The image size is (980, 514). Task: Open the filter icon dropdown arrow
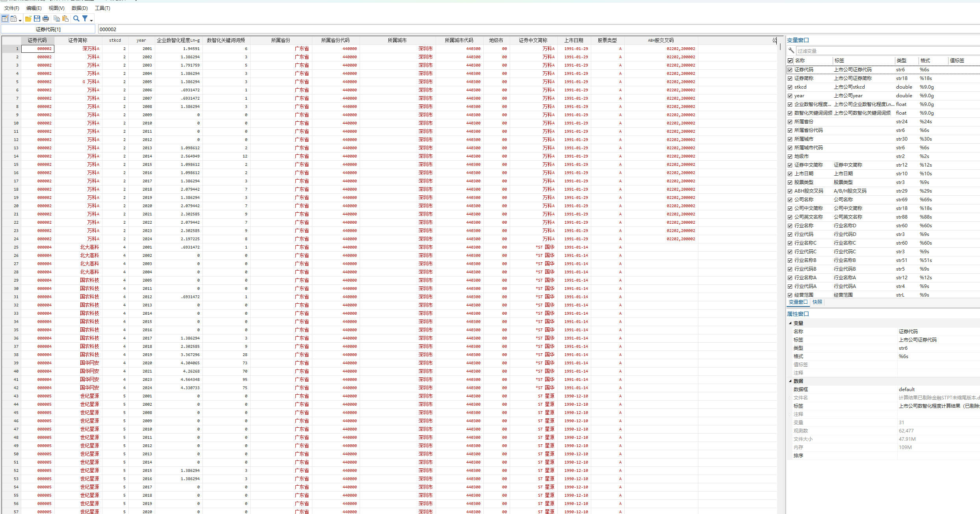coord(91,20)
